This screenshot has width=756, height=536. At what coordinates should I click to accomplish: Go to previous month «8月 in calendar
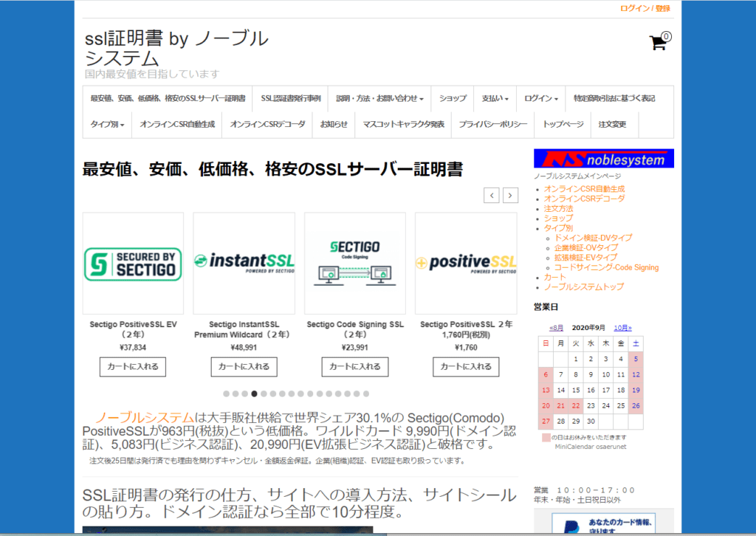point(557,328)
